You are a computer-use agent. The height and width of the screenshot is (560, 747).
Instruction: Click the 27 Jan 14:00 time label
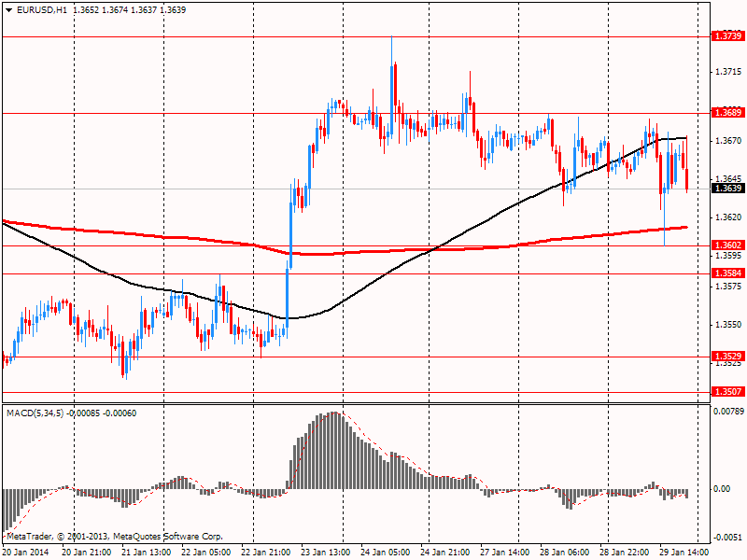504,553
